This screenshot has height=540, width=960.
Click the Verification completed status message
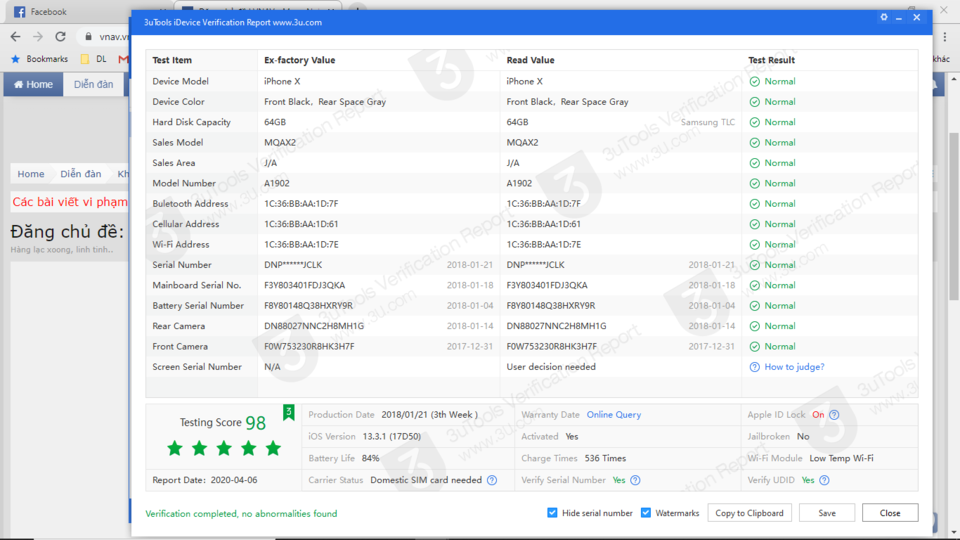click(x=241, y=514)
